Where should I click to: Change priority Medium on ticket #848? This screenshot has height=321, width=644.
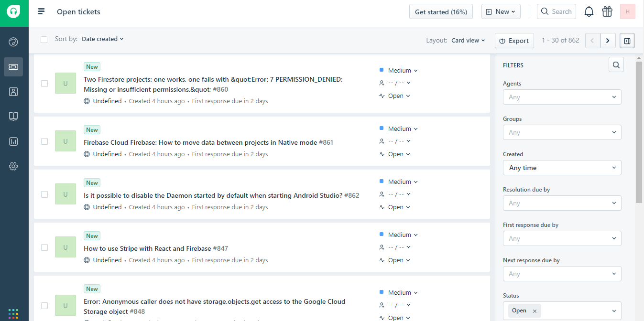[x=403, y=292]
